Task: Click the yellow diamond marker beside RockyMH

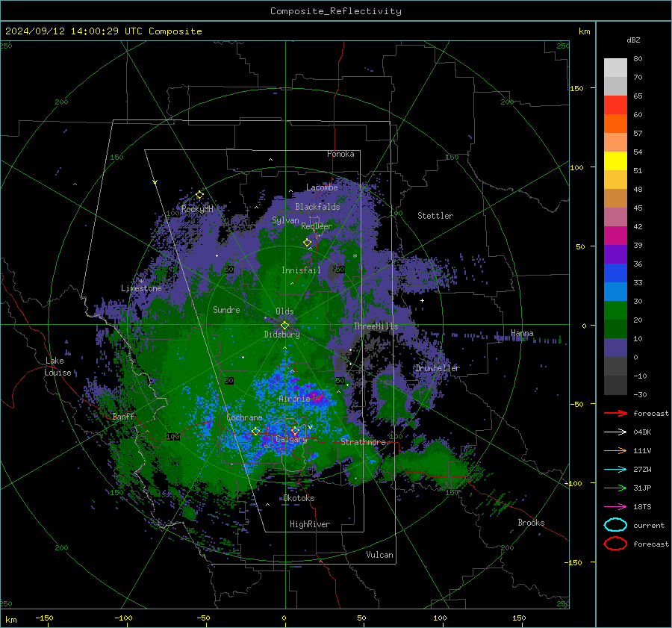Action: coord(199,195)
